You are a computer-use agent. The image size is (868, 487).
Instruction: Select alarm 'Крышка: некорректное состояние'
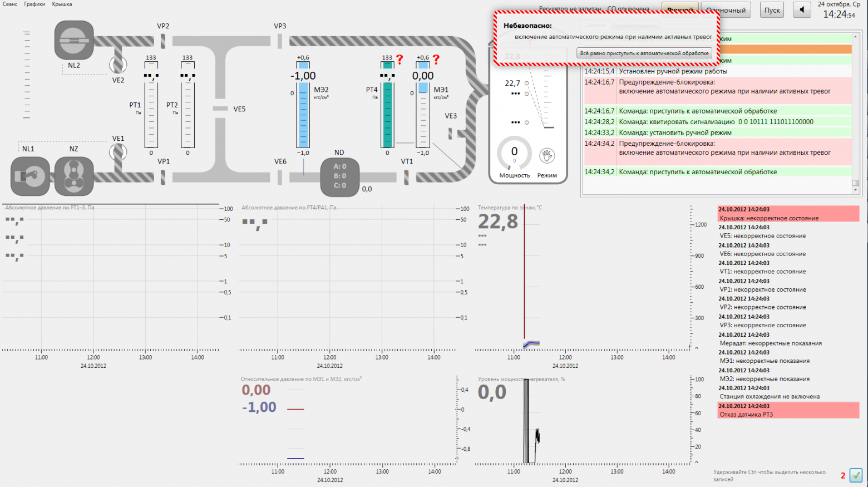[788, 214]
